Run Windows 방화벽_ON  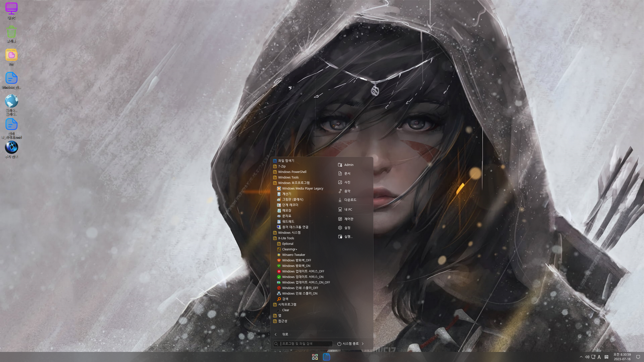click(x=293, y=266)
